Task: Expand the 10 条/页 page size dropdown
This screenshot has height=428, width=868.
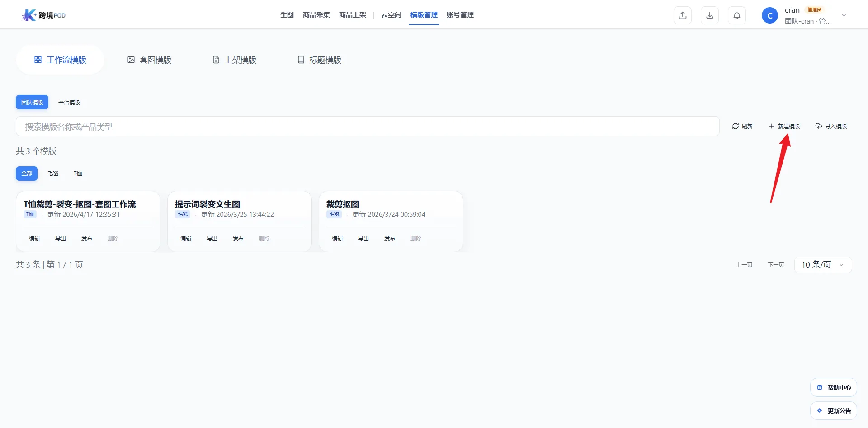Action: (x=823, y=265)
